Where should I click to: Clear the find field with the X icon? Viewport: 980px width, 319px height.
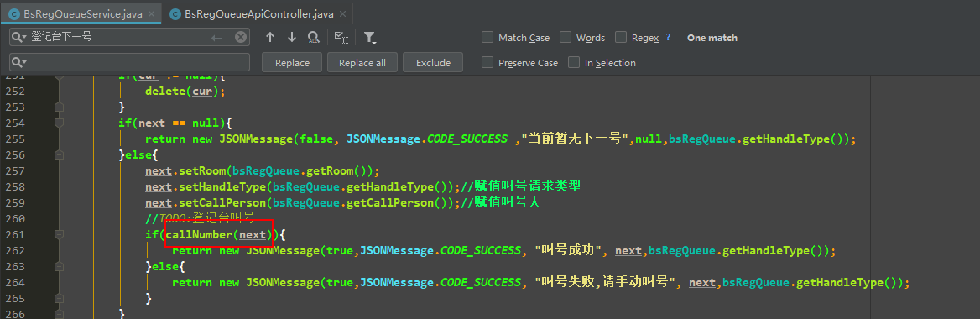click(x=240, y=38)
